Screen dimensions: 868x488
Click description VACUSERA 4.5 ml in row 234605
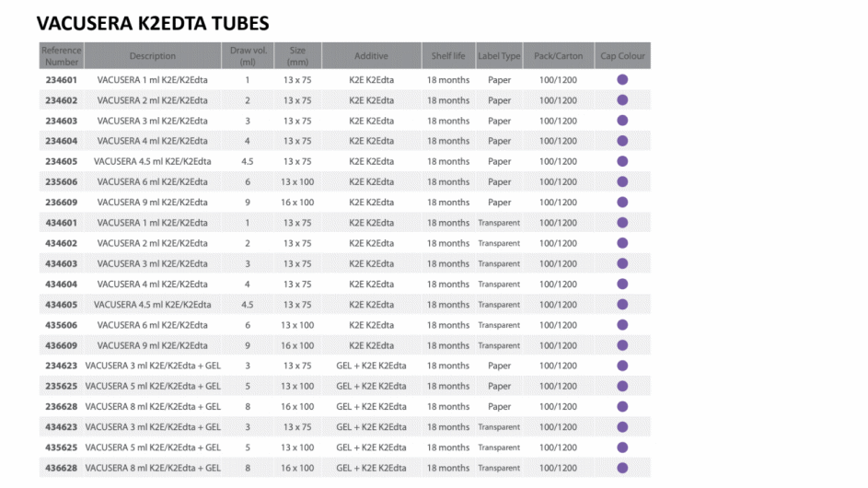(153, 162)
